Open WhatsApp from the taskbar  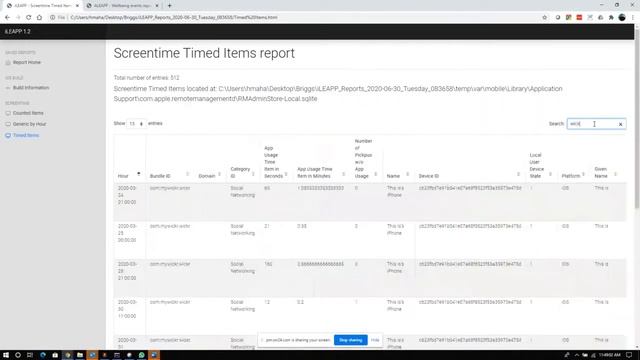(x=142, y=355)
